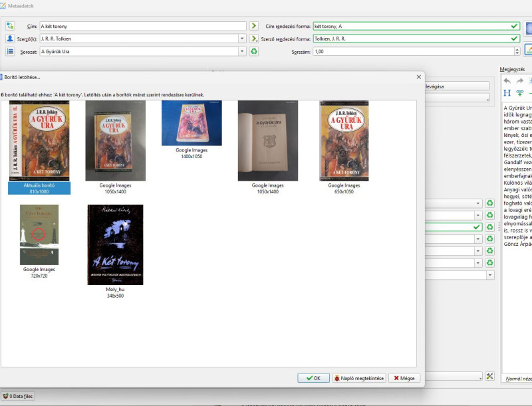Close the Borító letöltése dialog

click(x=418, y=77)
